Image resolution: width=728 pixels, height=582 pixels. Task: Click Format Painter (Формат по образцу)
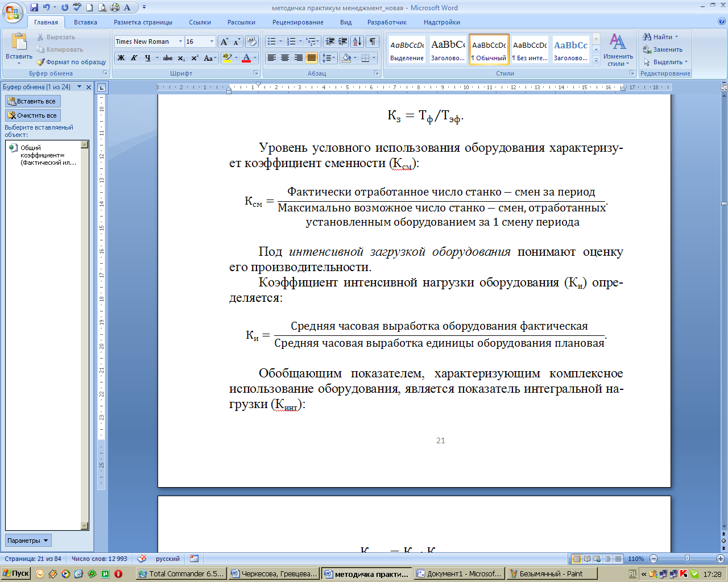coord(71,62)
